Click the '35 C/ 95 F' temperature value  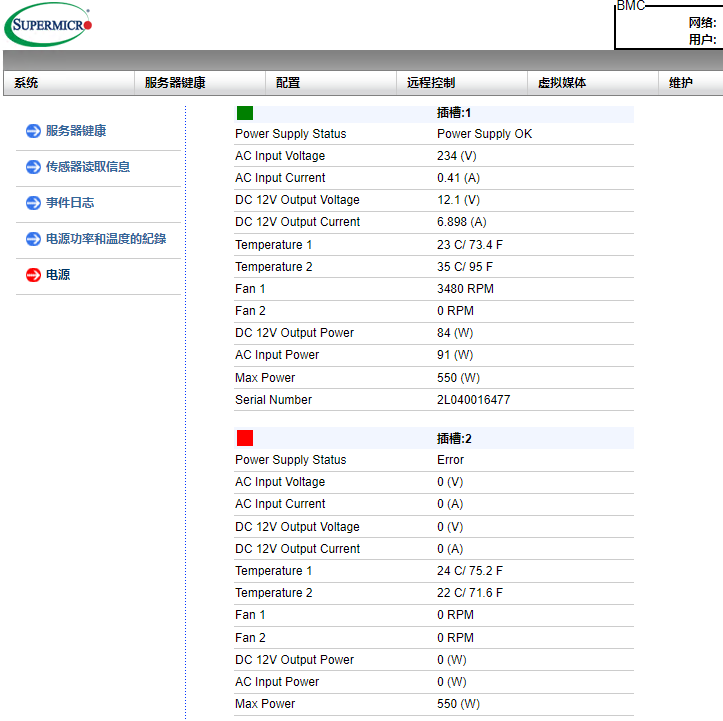[x=465, y=267]
